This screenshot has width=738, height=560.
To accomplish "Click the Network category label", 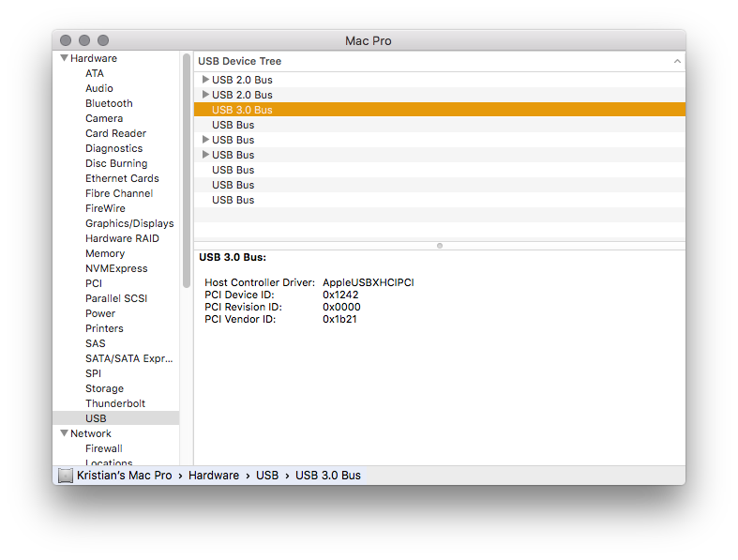I will (x=91, y=433).
